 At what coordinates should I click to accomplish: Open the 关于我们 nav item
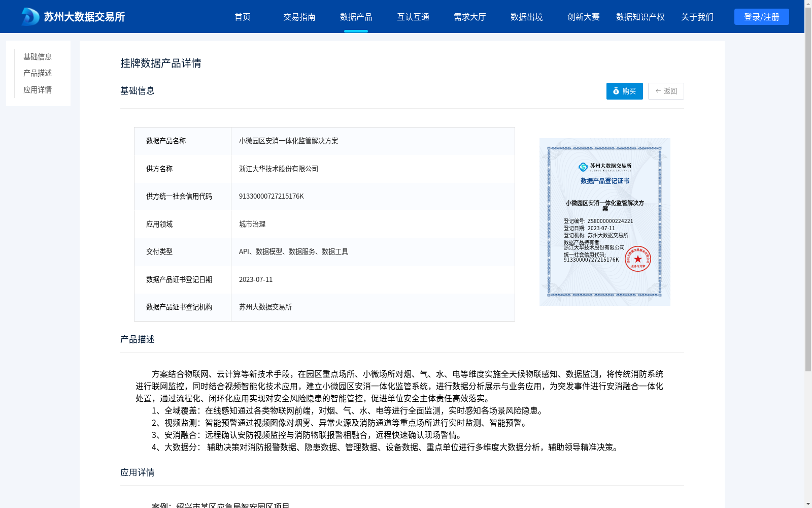pos(697,17)
